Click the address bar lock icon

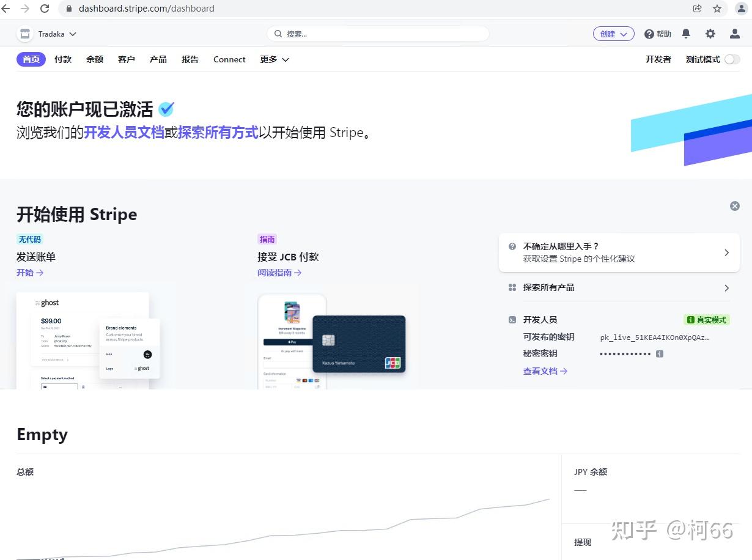pos(68,9)
